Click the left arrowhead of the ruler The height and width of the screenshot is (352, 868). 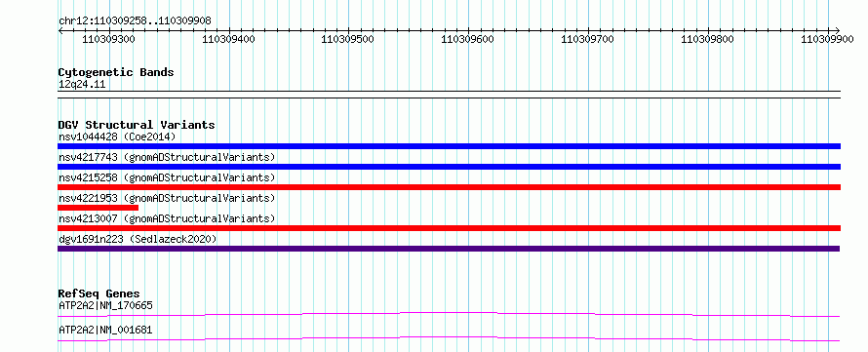(x=60, y=30)
